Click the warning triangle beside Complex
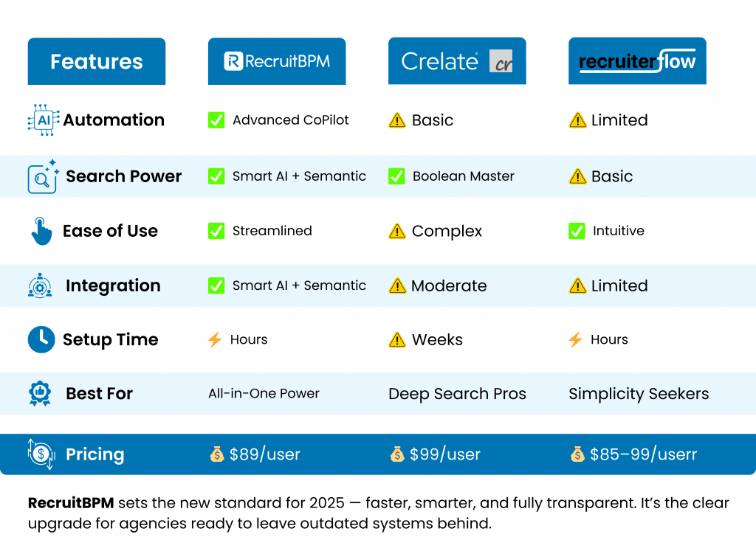 click(397, 232)
